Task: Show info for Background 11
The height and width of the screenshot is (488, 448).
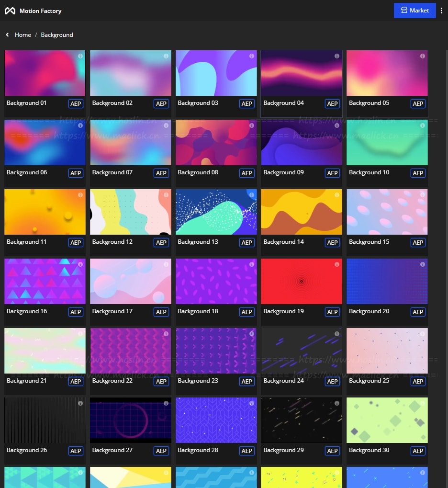Action: (80, 195)
